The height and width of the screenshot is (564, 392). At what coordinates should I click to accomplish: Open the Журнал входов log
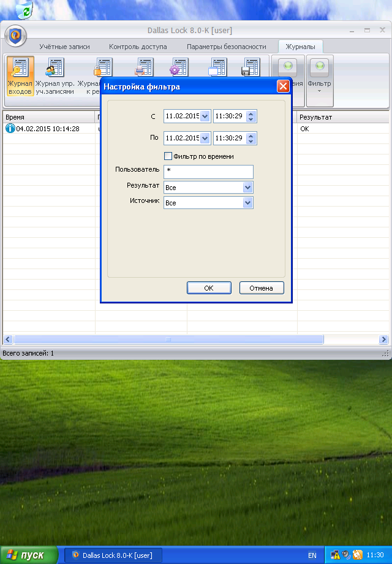[x=20, y=76]
